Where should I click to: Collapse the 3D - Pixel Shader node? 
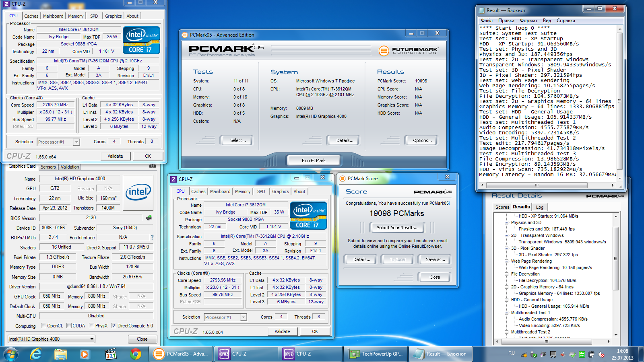point(507,248)
